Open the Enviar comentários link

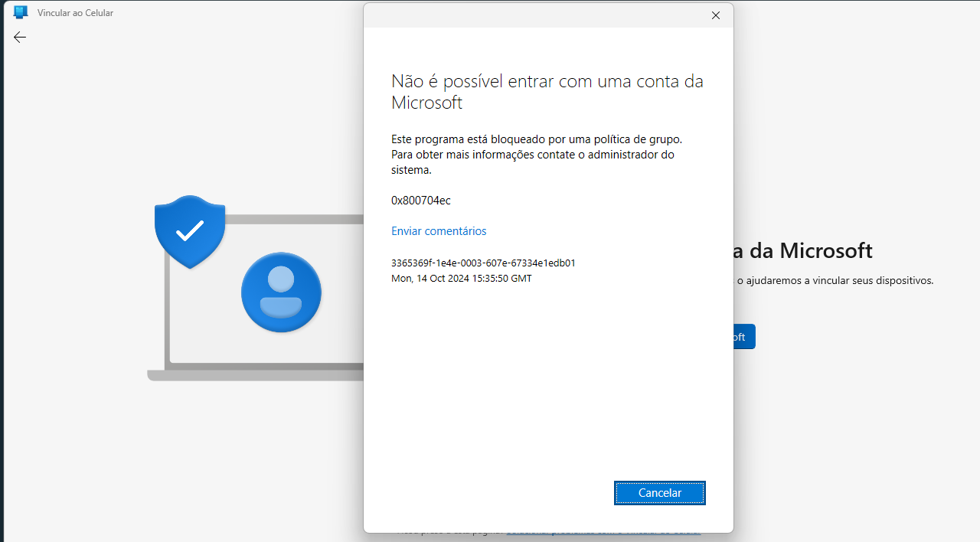pos(439,231)
